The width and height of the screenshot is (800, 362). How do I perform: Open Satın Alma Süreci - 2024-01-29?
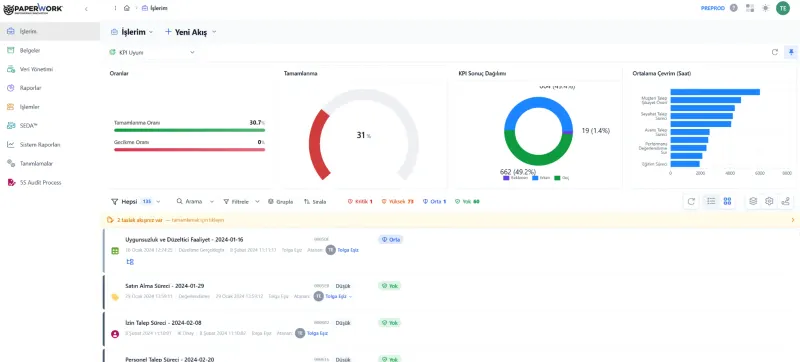[165, 286]
